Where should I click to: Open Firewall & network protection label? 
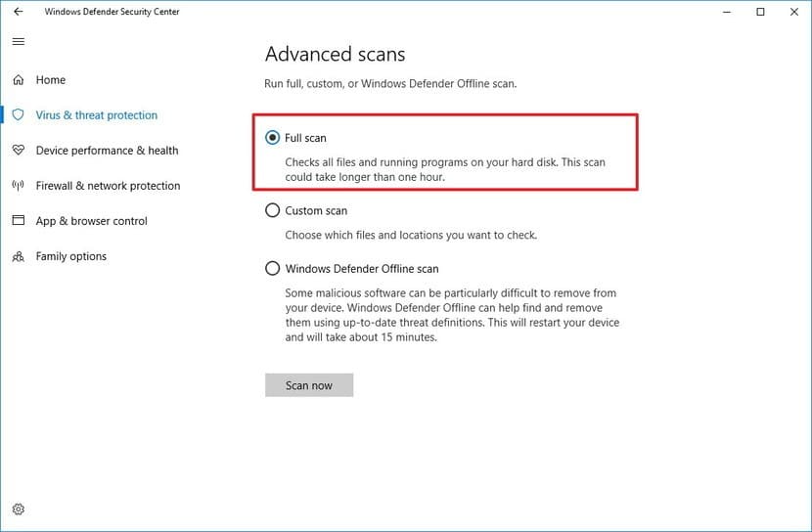point(109,185)
